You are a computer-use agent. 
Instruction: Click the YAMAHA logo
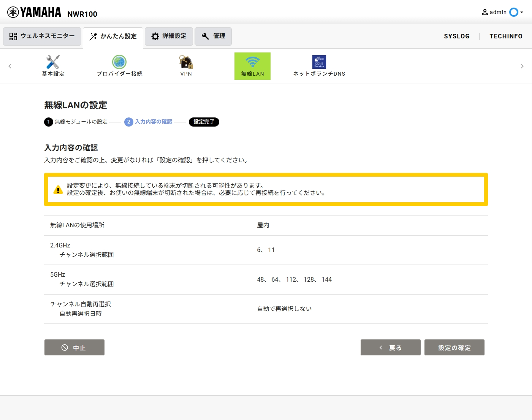(x=34, y=13)
